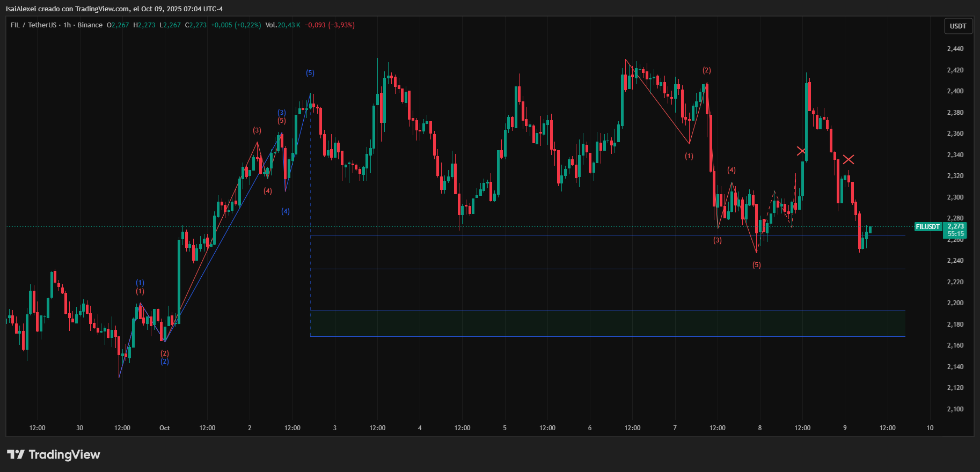Click the blue (5) wave label at the top
This screenshot has width=980, height=472.
(310, 73)
